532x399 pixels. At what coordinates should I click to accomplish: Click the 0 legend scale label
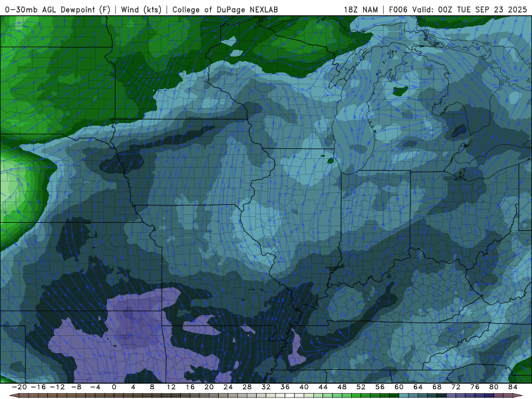tap(114, 387)
